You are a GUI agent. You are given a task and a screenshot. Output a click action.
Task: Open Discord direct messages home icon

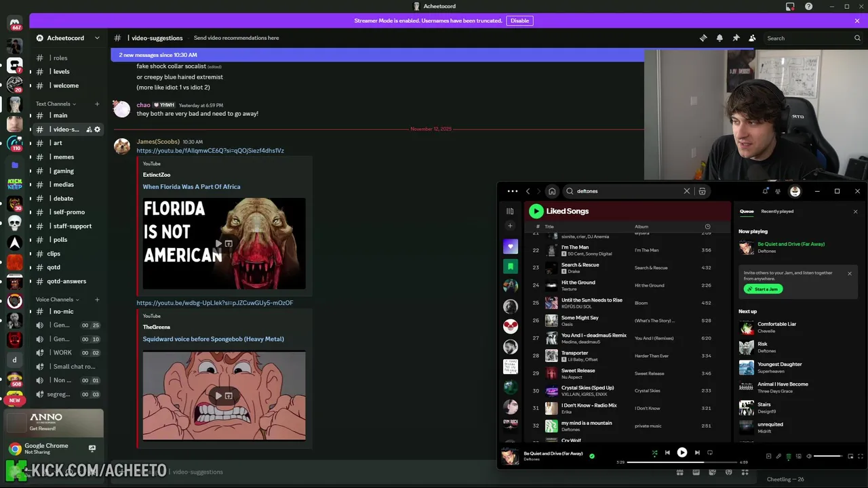click(14, 24)
